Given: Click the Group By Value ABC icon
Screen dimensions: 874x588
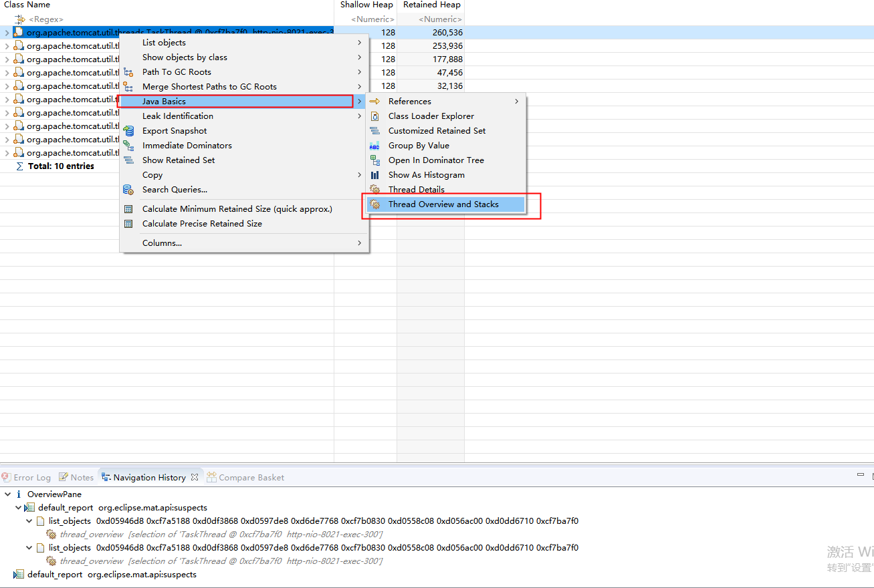Looking at the screenshot, I should [374, 145].
